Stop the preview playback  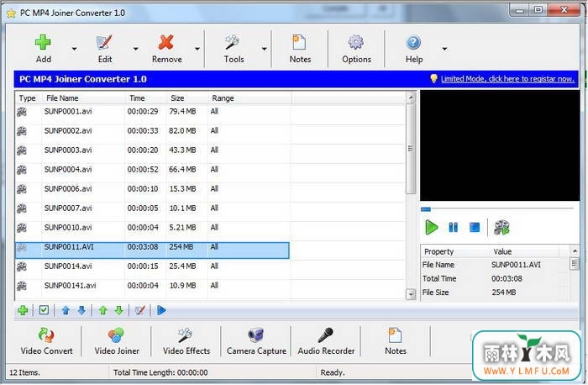(x=475, y=228)
